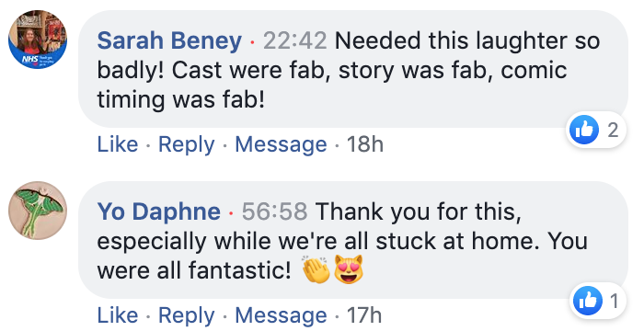Viewport: 644px width, 331px height.
Task: Jump to video timestamp 56:58
Action: (x=274, y=211)
